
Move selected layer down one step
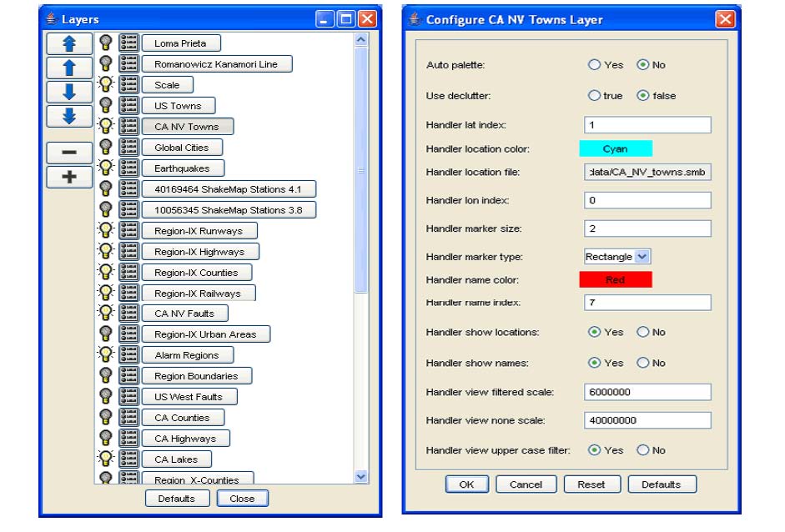click(x=69, y=92)
